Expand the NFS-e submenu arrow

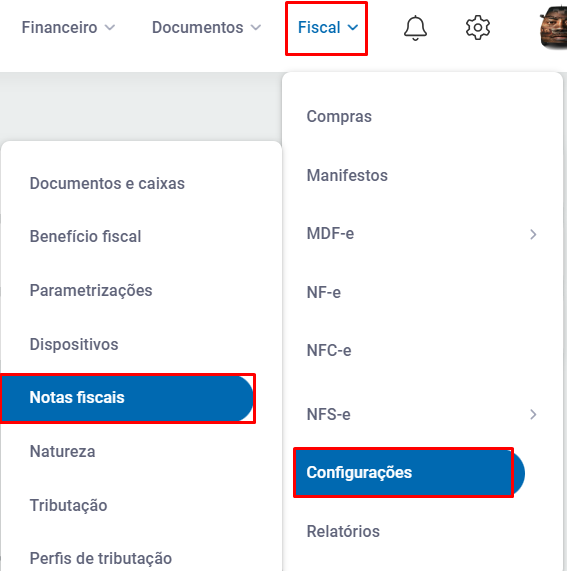tap(533, 414)
